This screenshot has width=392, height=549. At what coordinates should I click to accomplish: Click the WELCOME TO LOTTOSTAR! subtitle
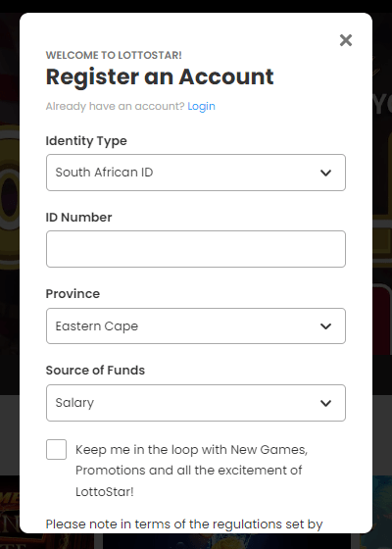114,55
